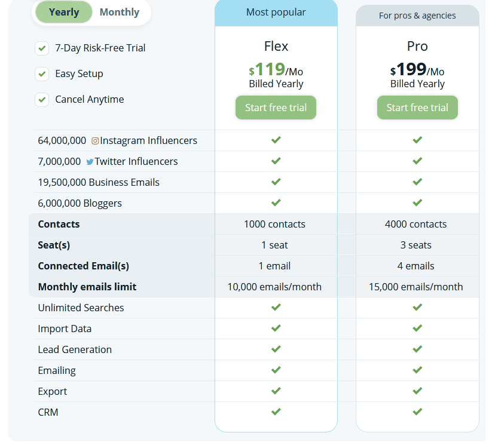Viewport: 492px width, 448px height.
Task: Click the Pro checkmark for Bloggers
Action: tap(417, 202)
